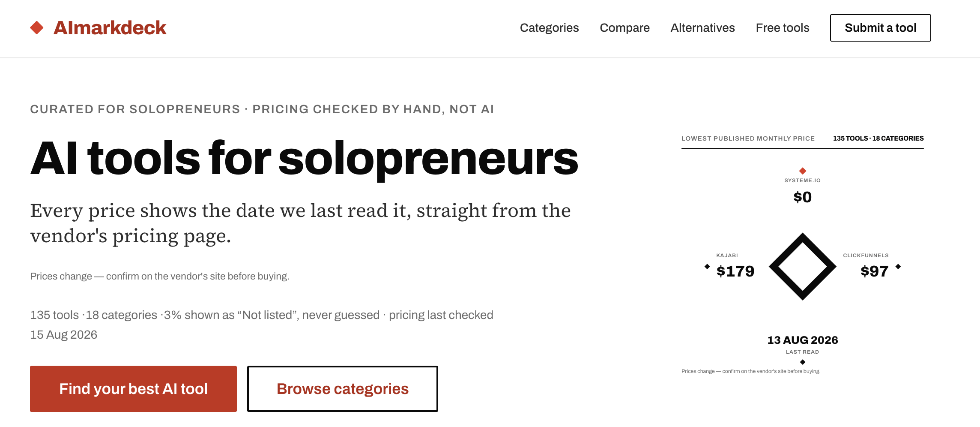Click the AI tools for solopreneurs headline
The width and height of the screenshot is (980, 427).
point(304,159)
